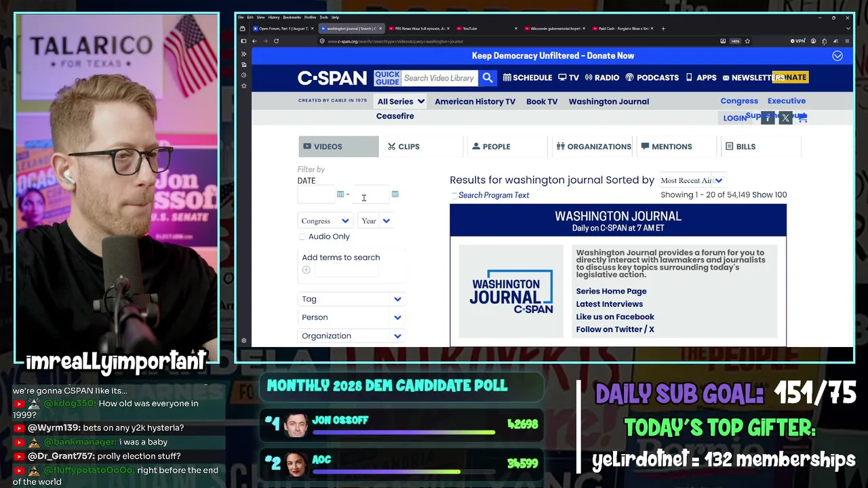Expand the Person filter
This screenshot has height=488, width=868.
[352, 317]
